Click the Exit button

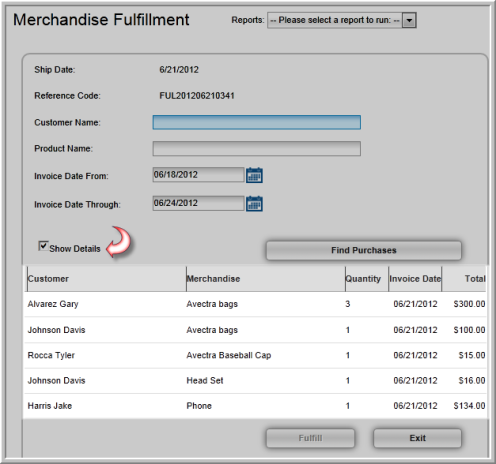coord(417,438)
